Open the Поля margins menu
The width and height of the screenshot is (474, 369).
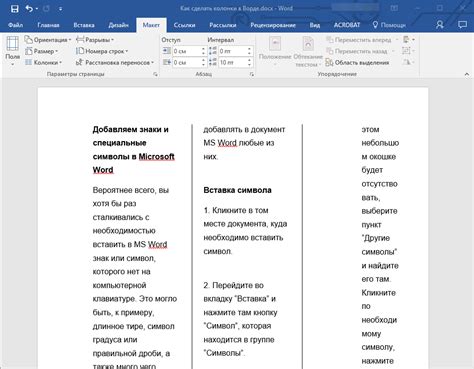pyautogui.click(x=12, y=51)
